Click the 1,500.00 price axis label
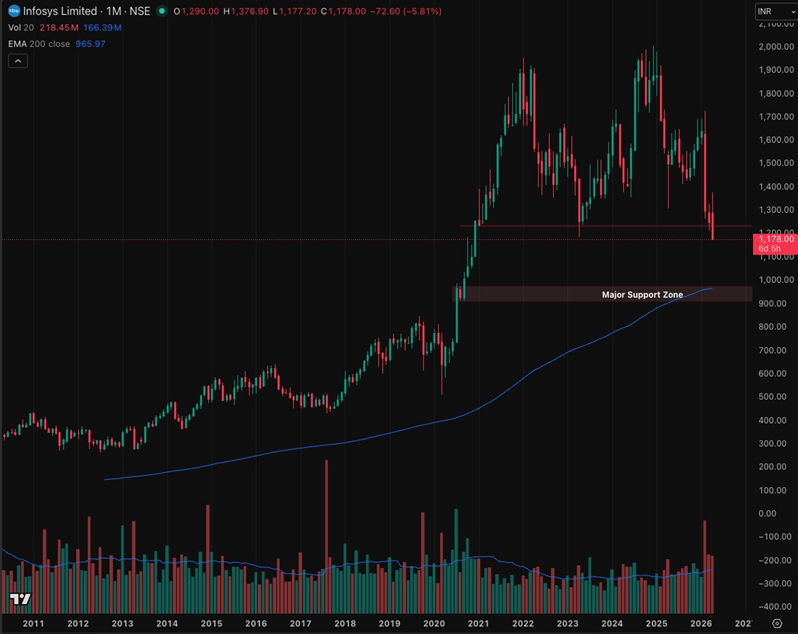Image resolution: width=798 pixels, height=634 pixels. click(776, 163)
